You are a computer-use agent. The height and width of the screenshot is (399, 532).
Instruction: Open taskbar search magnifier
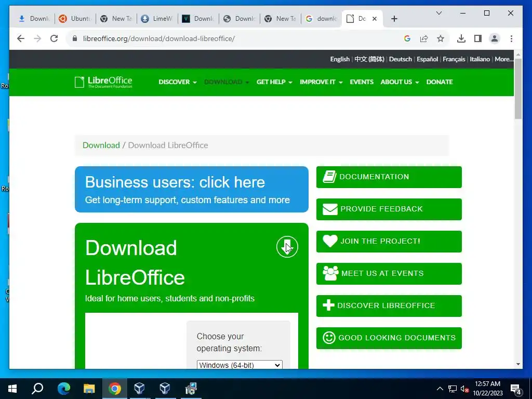[37, 389]
